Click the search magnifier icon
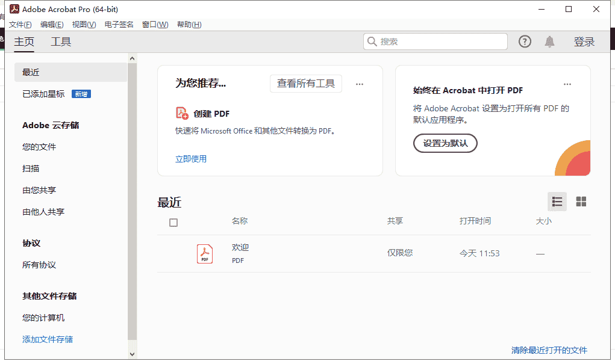 (372, 42)
